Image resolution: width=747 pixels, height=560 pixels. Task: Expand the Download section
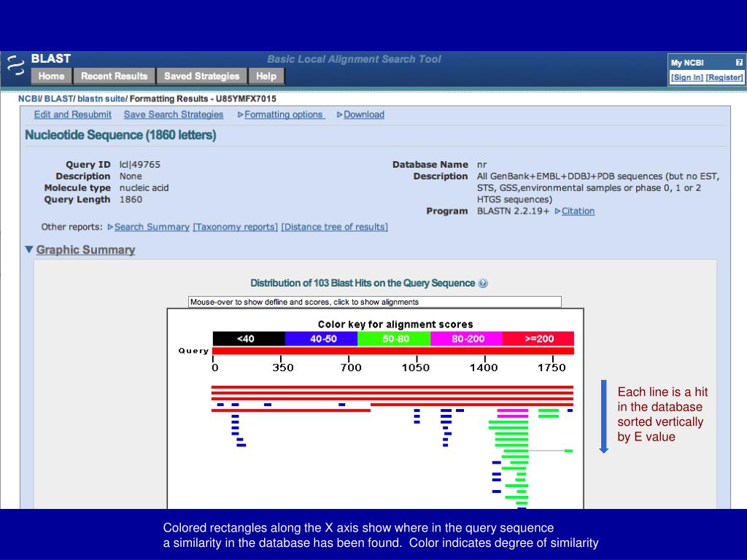(360, 114)
